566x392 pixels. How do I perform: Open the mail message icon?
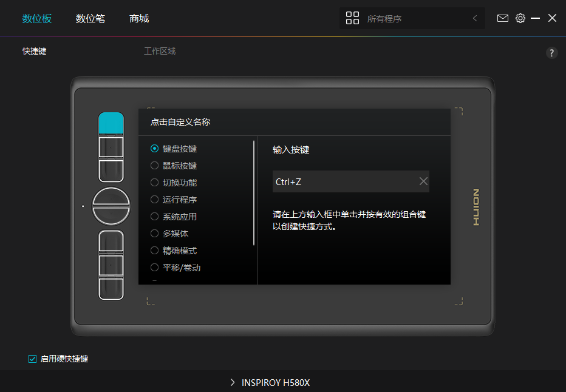(502, 18)
